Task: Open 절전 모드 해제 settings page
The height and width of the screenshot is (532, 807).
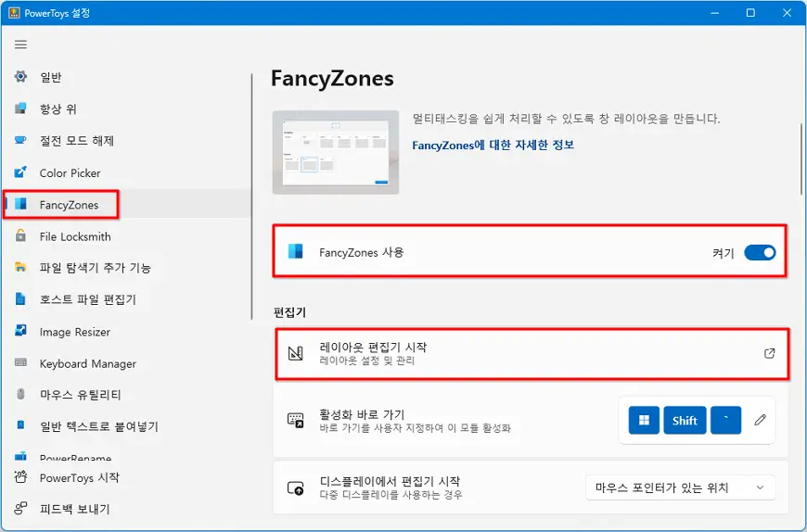Action: click(76, 141)
